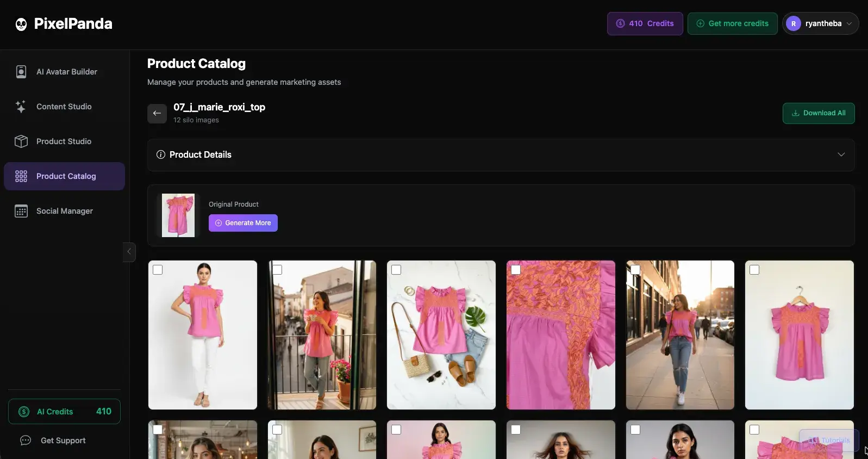
Task: Open the embroidery close-up thumbnail
Action: [x=561, y=335]
